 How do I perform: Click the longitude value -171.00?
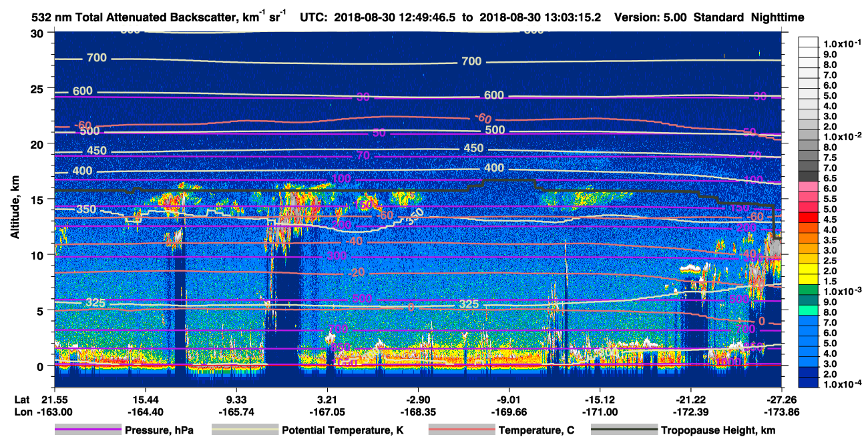click(x=600, y=412)
